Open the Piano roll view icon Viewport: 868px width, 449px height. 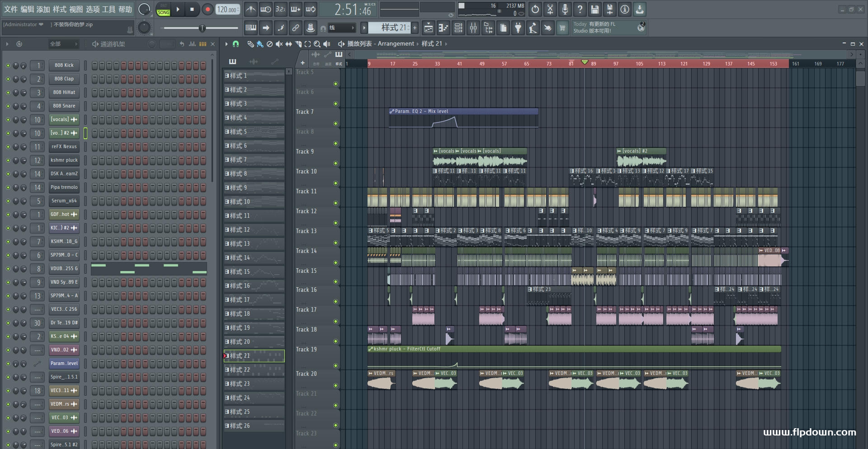443,28
